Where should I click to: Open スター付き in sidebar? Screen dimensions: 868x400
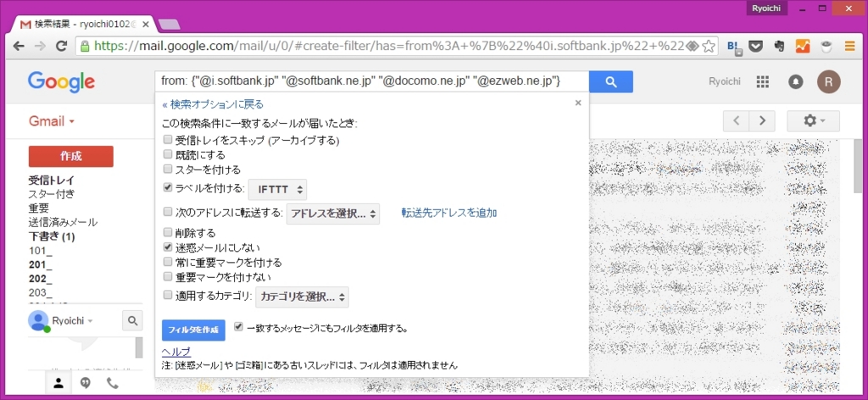(x=52, y=194)
